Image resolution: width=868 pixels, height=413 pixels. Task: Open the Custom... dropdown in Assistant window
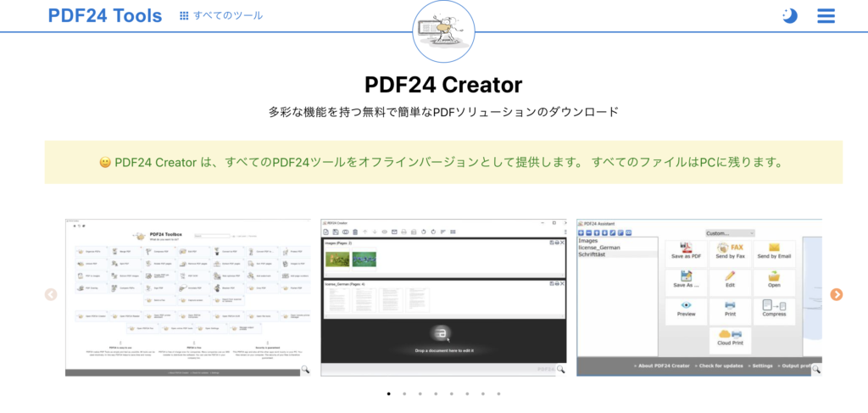tap(730, 233)
